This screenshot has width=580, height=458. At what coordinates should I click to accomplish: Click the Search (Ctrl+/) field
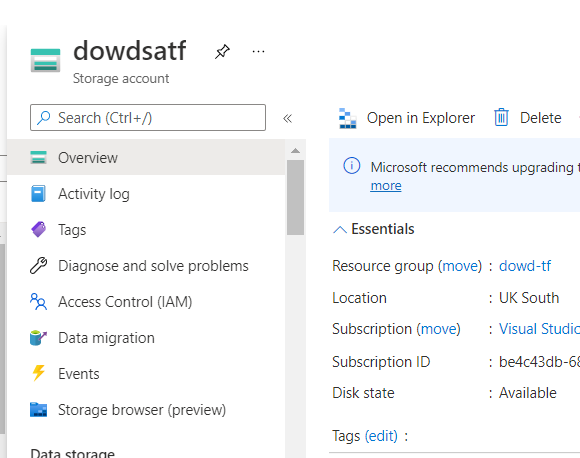click(148, 118)
